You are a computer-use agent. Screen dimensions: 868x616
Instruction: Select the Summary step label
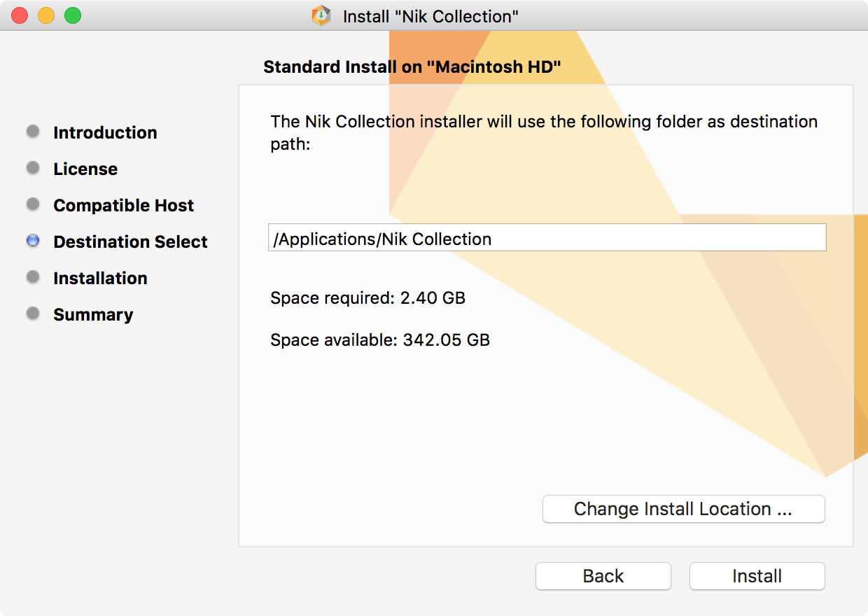93,314
